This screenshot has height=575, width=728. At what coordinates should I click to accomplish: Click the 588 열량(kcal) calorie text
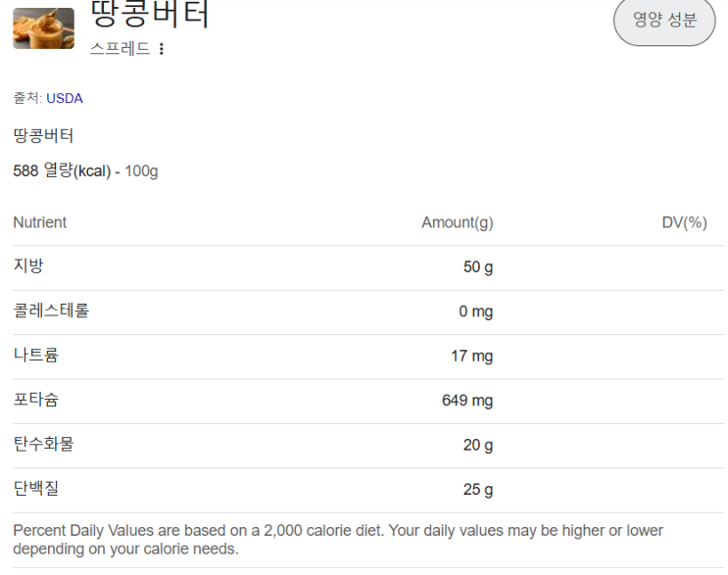tap(62, 171)
